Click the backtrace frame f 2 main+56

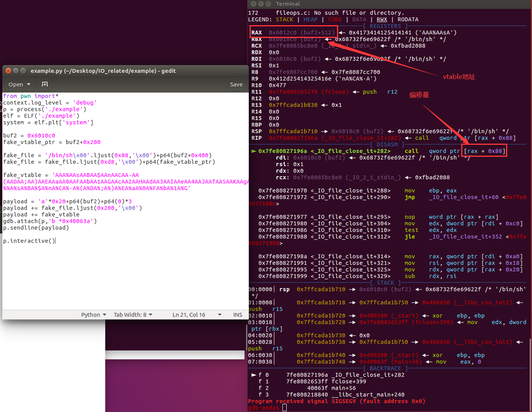[x=307, y=388]
